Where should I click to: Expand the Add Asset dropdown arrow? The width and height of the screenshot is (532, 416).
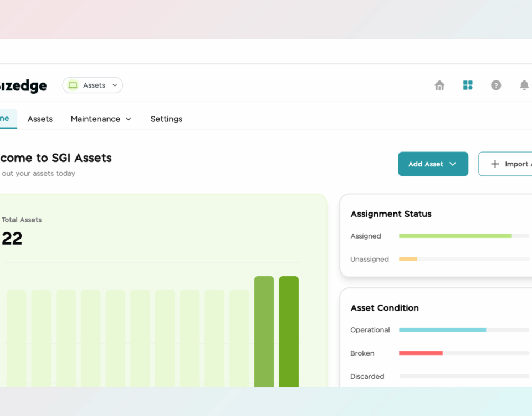point(453,164)
